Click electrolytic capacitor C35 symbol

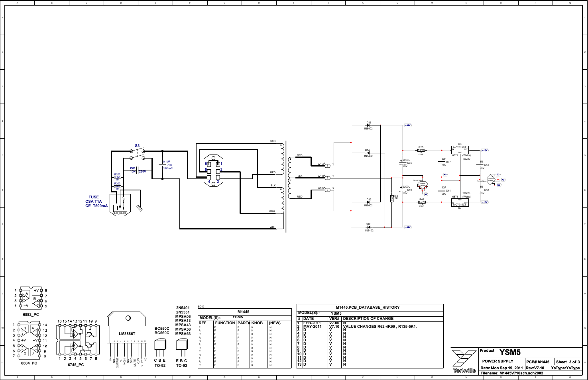403,162
